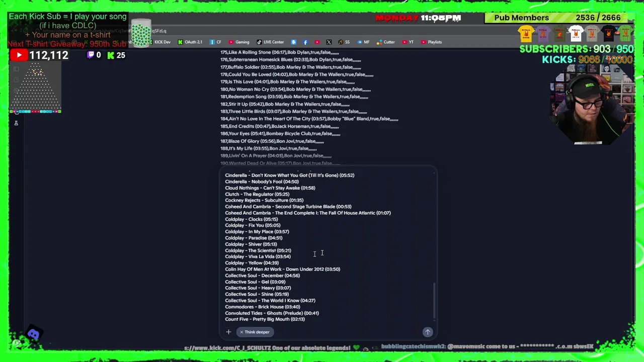The height and width of the screenshot is (362, 644).
Task: Click chat row 183 Three Little Birds
Action: (293, 112)
